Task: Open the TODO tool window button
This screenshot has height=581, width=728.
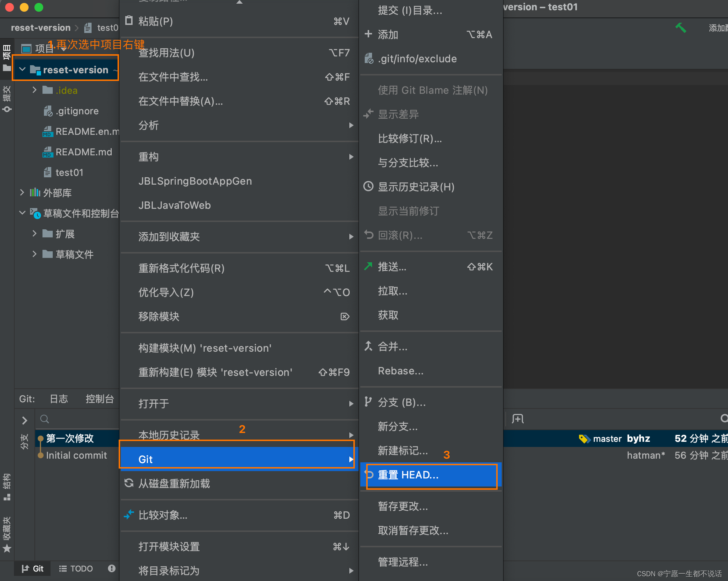Action: pyautogui.click(x=76, y=569)
